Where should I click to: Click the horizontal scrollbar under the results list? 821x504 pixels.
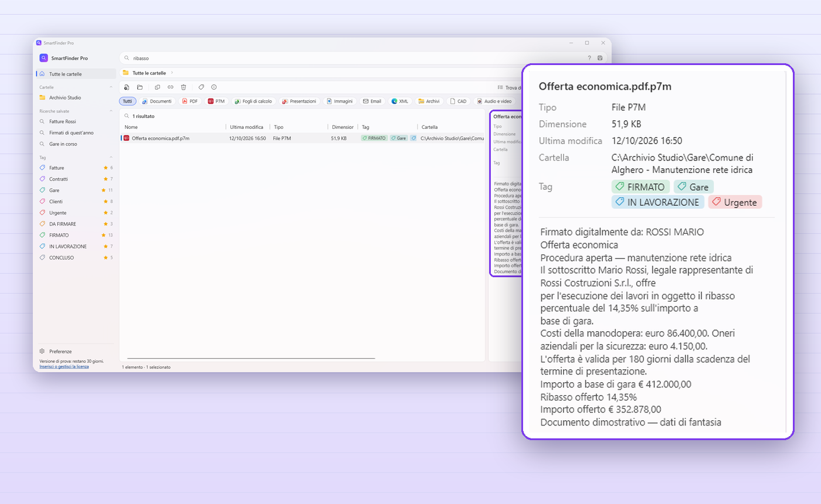tap(251, 358)
